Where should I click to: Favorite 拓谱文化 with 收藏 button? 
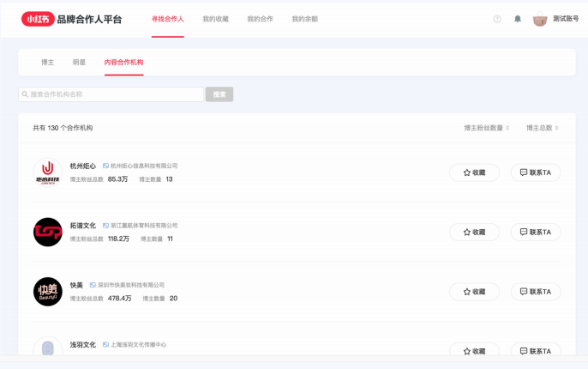pyautogui.click(x=474, y=232)
